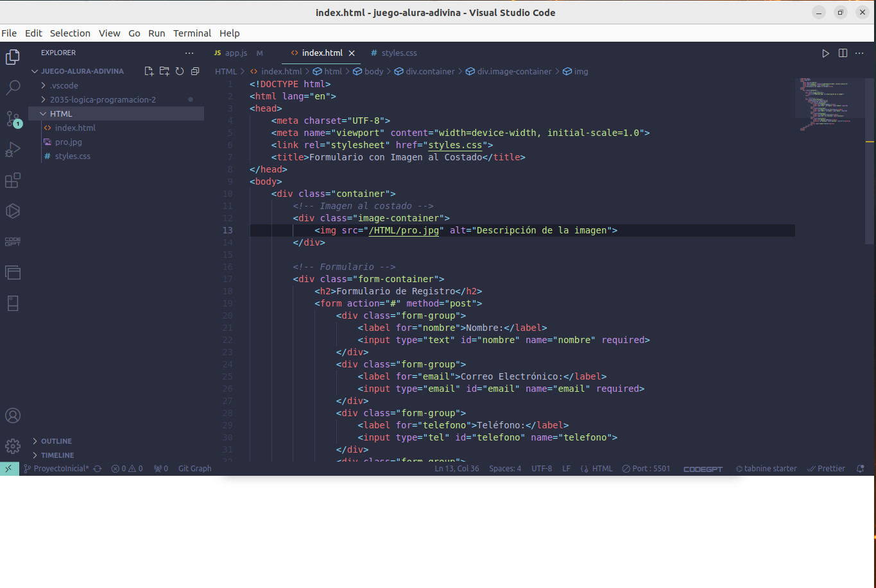Open the notebook icon in the activity bar

(x=13, y=303)
